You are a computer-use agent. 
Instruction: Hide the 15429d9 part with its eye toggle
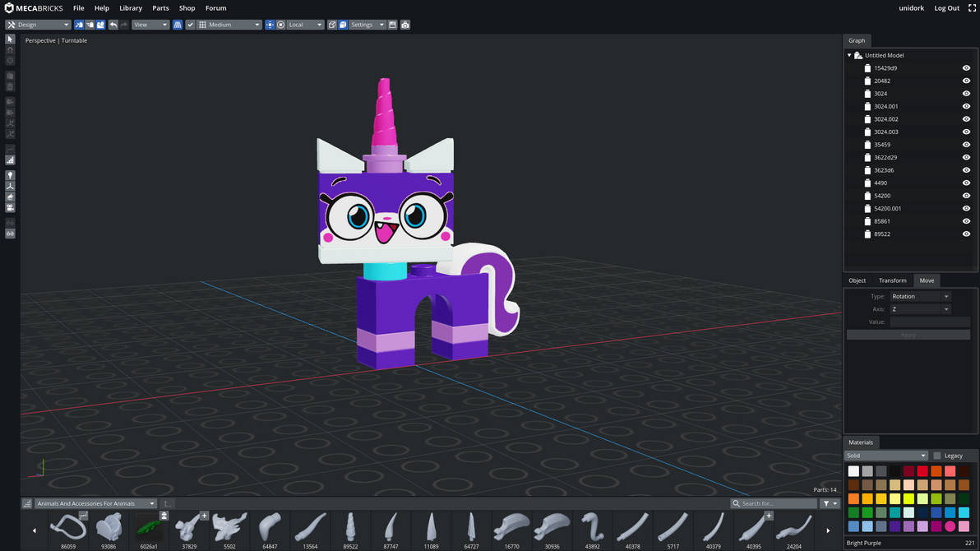(966, 67)
